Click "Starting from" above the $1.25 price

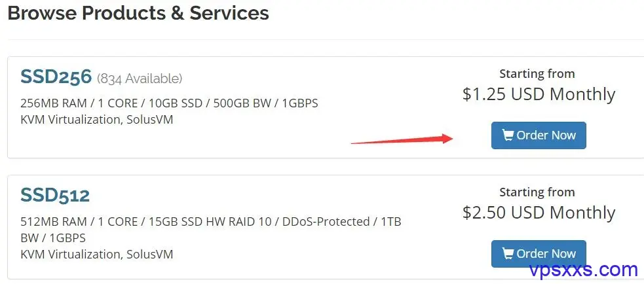click(537, 74)
